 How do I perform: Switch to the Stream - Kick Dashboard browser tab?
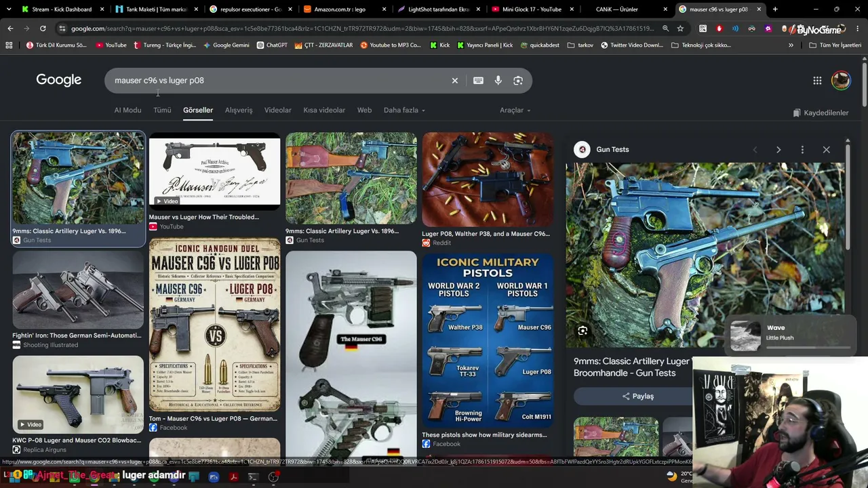point(62,9)
